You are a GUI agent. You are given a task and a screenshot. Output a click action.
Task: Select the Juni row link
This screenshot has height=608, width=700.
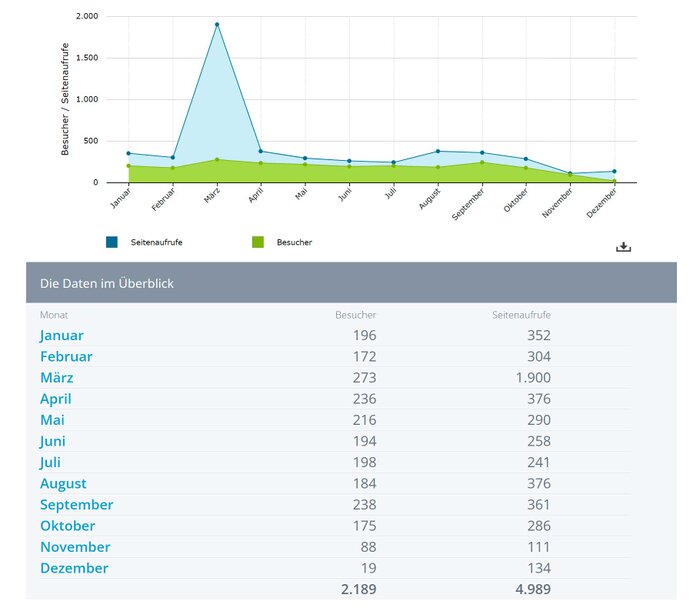pos(53,441)
